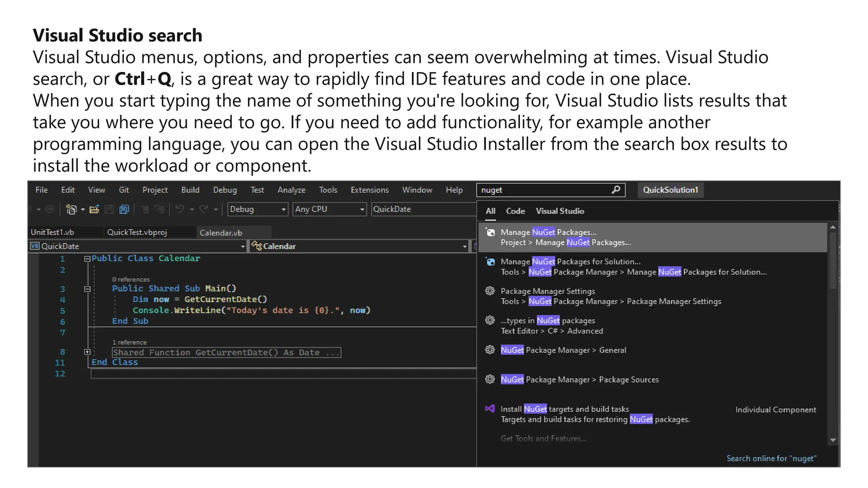Viewport: 868px width, 488px height.
Task: Collapse the Sub Main code block
Action: (x=87, y=289)
